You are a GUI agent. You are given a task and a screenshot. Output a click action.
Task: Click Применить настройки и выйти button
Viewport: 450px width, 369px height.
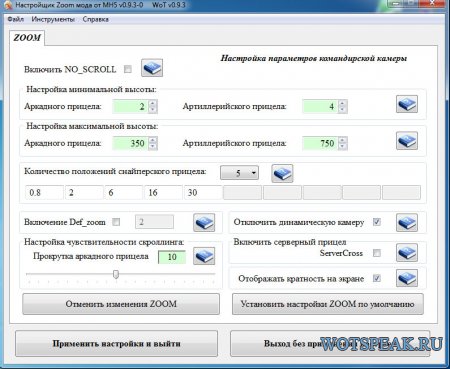coord(116,344)
